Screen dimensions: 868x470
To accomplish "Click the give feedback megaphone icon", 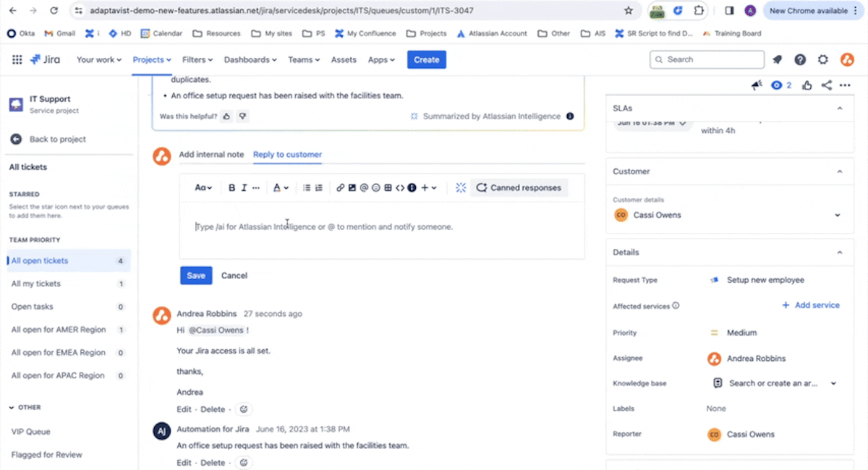I will pos(757,85).
